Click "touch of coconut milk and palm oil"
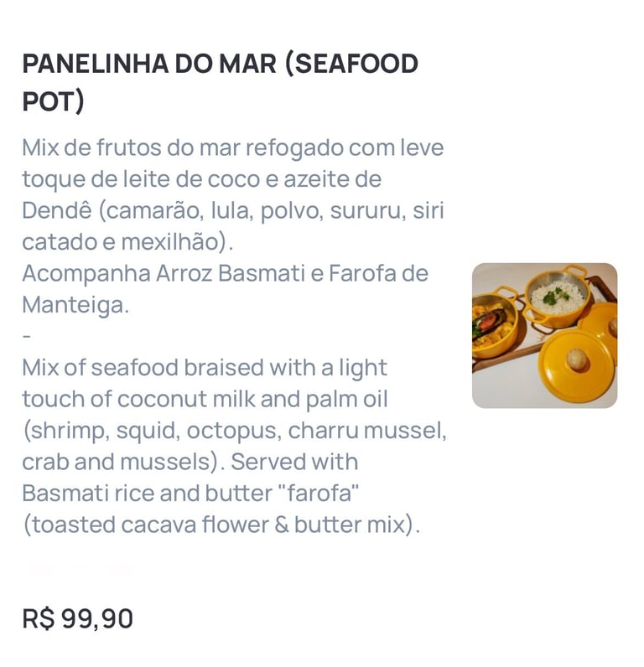The width and height of the screenshot is (644, 667). click(205, 399)
